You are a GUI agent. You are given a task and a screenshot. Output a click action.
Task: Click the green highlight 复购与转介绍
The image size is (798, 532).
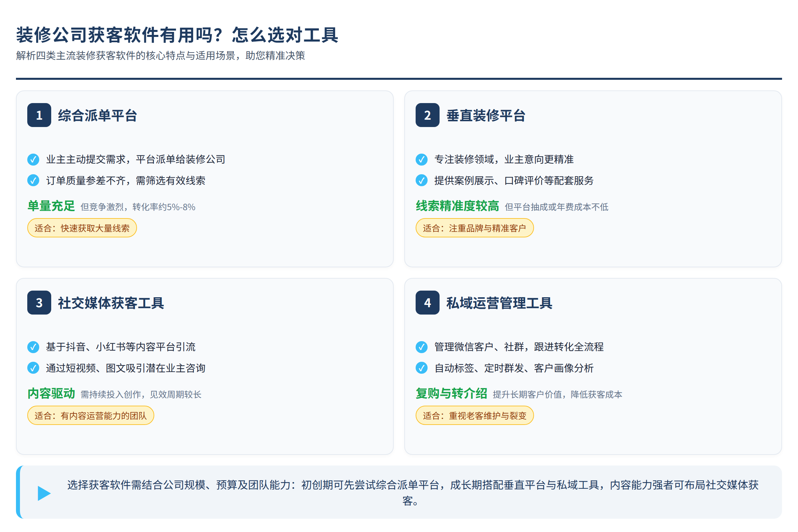coord(452,394)
